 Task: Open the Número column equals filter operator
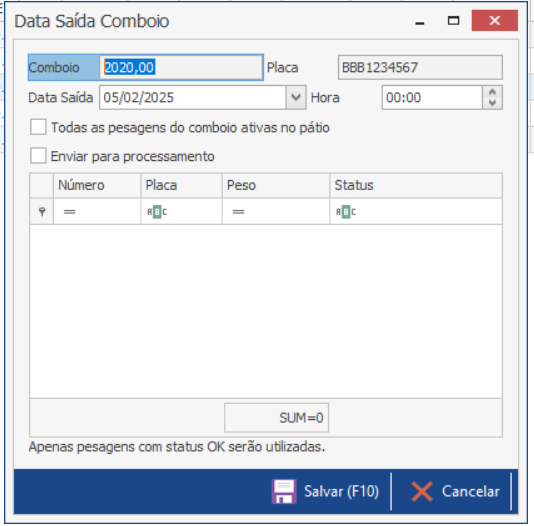point(69,212)
